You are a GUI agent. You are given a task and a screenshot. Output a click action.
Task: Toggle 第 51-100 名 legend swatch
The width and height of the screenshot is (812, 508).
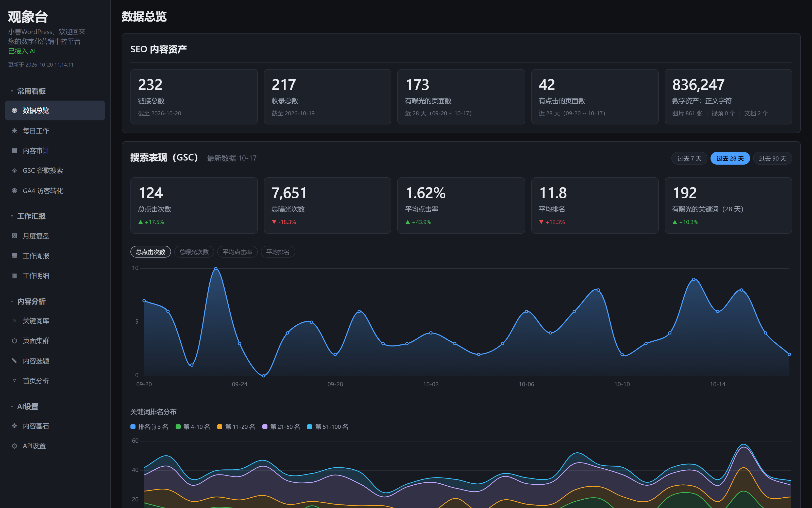[x=310, y=427]
